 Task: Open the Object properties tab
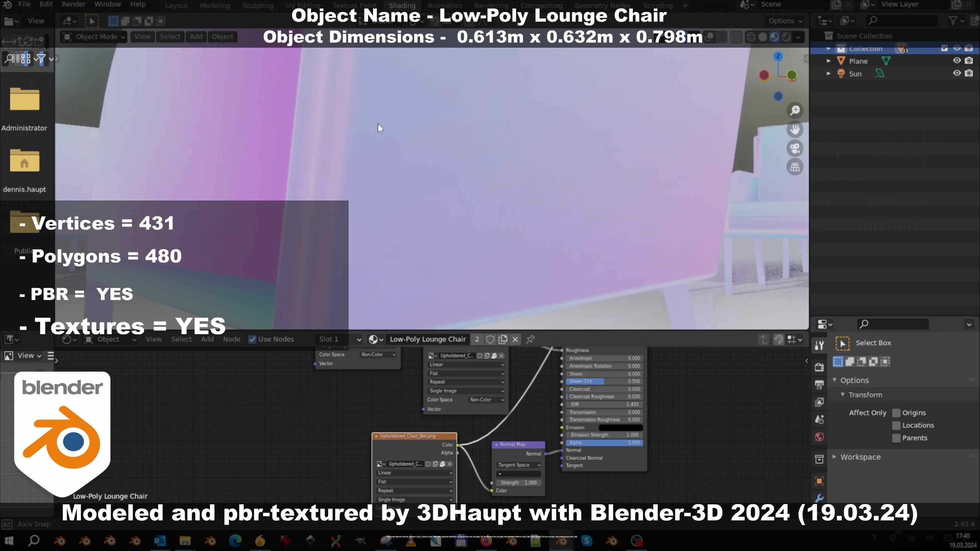pos(819,481)
